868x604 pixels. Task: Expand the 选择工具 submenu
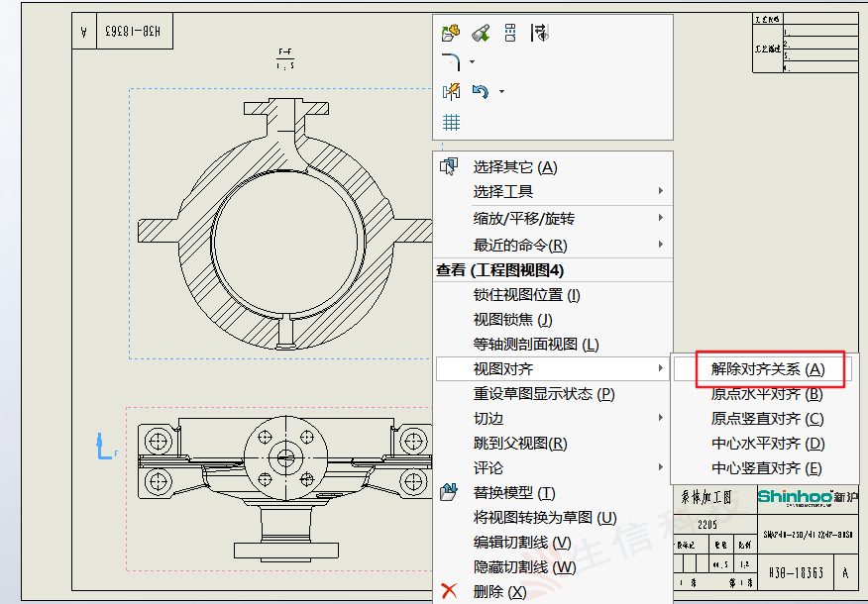(x=554, y=191)
